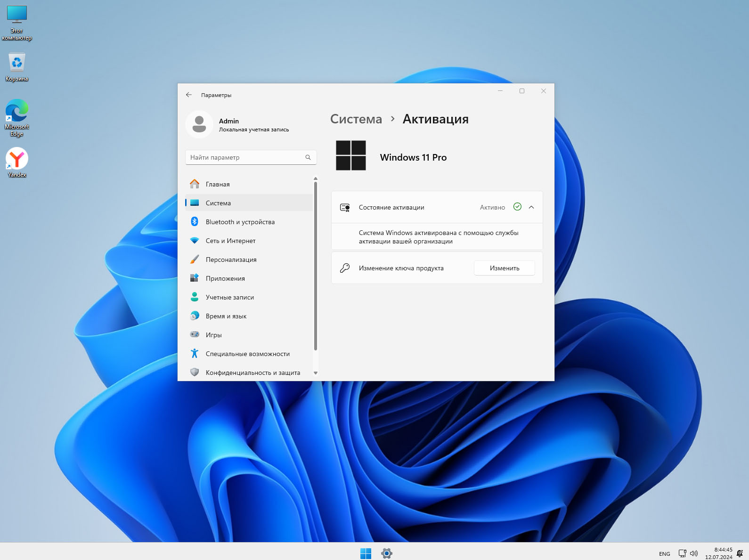Click the Активно status text
Viewport: 749px width, 560px height.
point(492,207)
